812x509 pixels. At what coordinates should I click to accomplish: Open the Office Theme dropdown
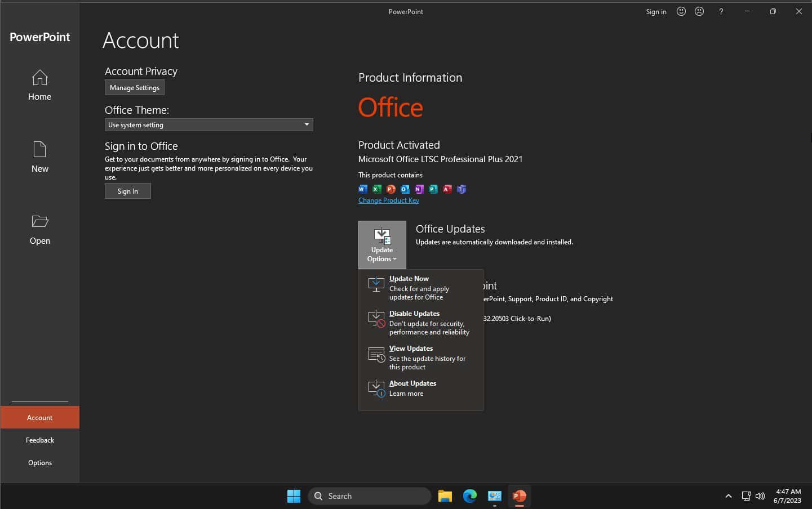(x=208, y=125)
